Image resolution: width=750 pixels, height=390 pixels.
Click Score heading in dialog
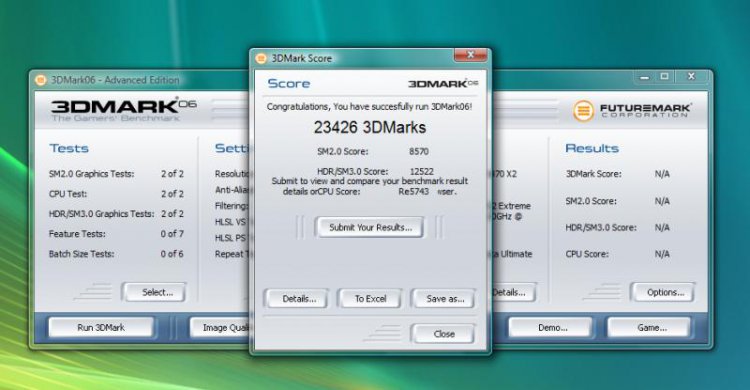coord(288,84)
